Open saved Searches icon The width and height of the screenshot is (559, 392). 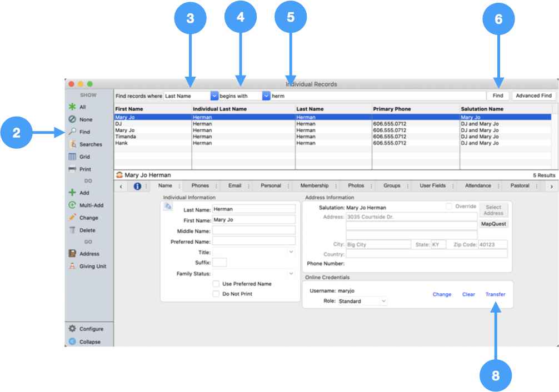click(x=72, y=144)
